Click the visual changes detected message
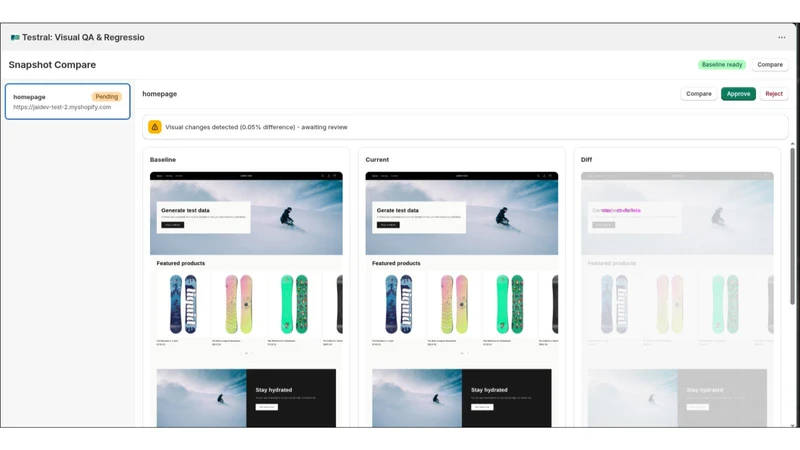 (x=256, y=127)
